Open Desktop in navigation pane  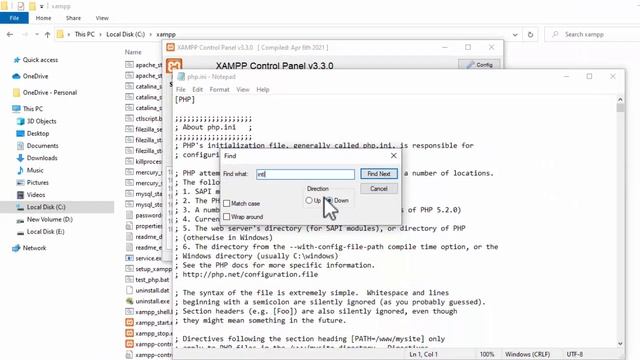(x=38, y=133)
